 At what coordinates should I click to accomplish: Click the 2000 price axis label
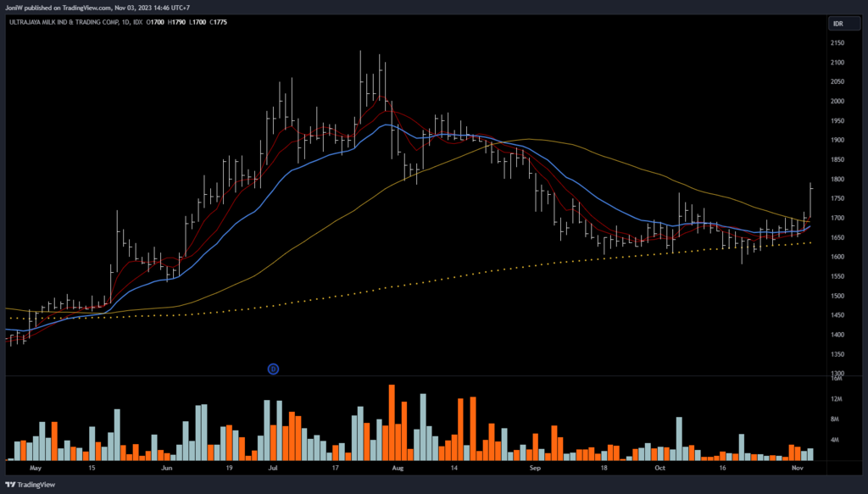(x=837, y=101)
